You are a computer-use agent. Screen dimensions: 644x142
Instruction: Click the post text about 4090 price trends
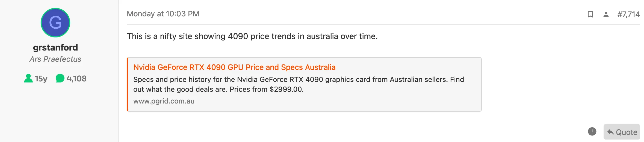[x=252, y=36]
